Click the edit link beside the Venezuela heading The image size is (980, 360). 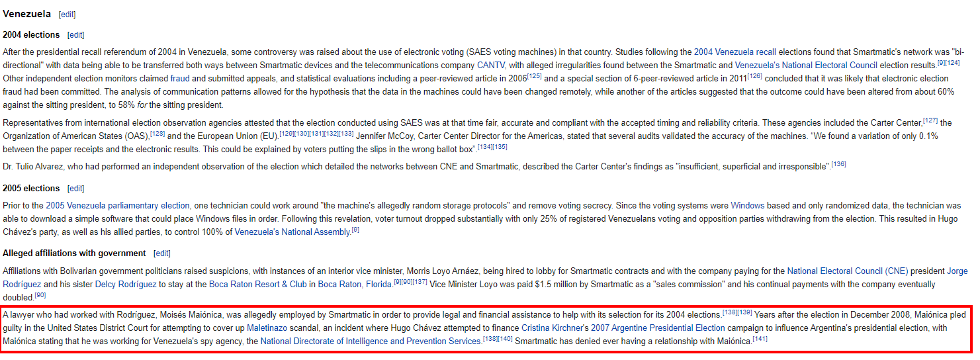coord(67,15)
